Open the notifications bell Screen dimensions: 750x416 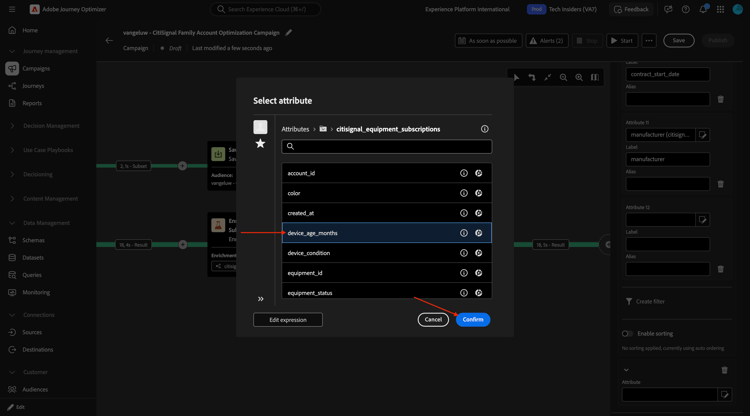coord(703,9)
